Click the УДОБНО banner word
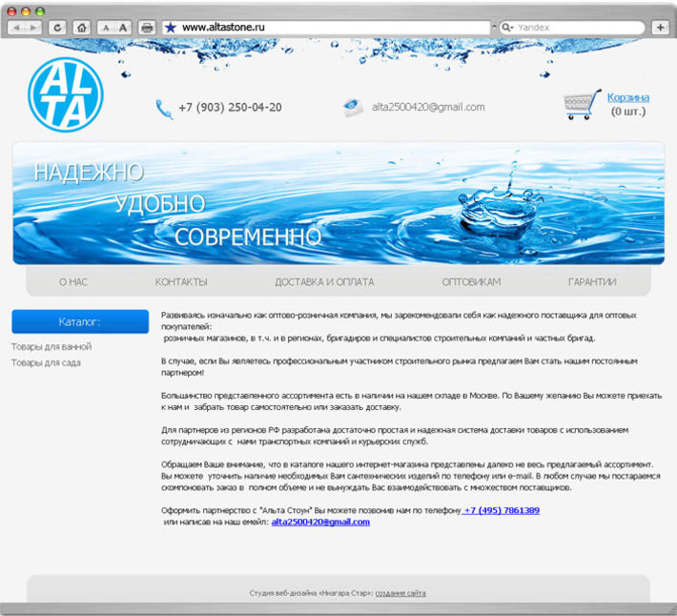677x616 pixels. coord(160,204)
